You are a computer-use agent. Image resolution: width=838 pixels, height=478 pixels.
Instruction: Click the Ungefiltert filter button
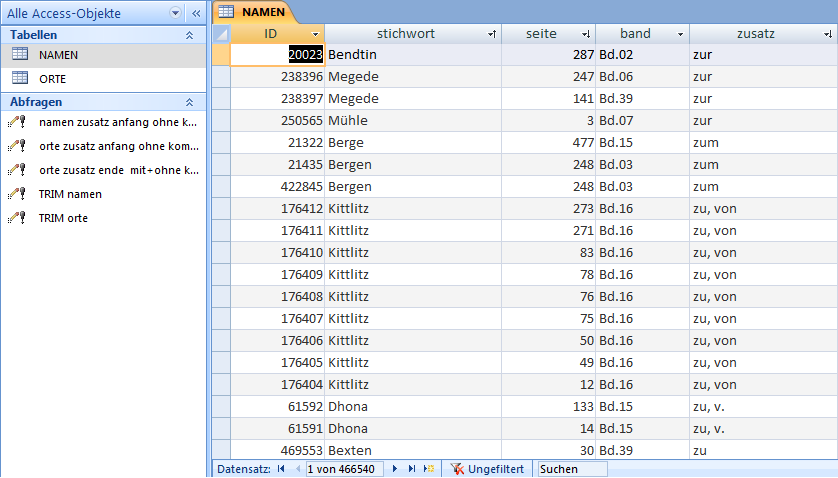pyautogui.click(x=488, y=468)
